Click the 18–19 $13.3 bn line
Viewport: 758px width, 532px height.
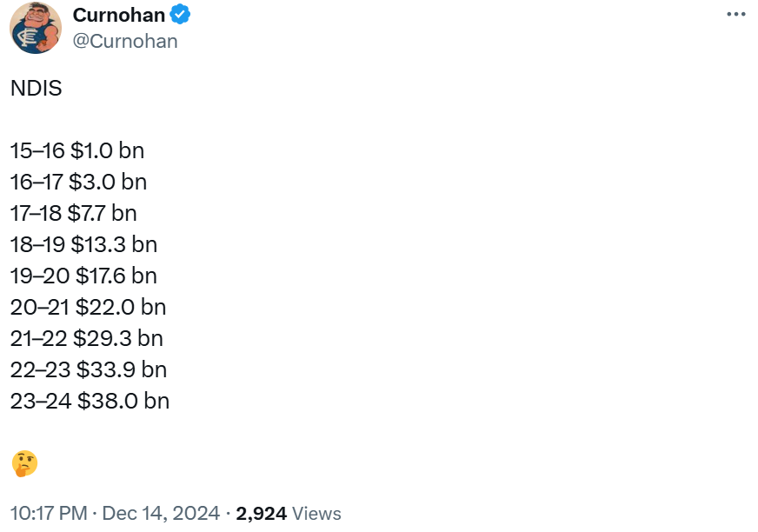tap(83, 244)
